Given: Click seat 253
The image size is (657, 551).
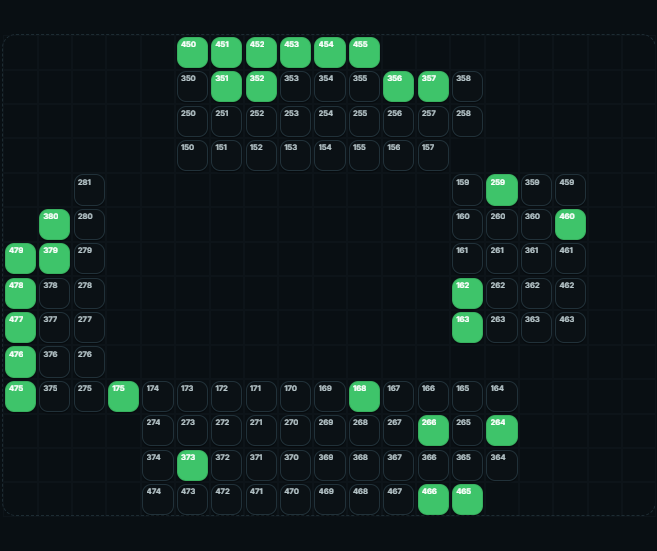Looking at the screenshot, I should point(295,122).
